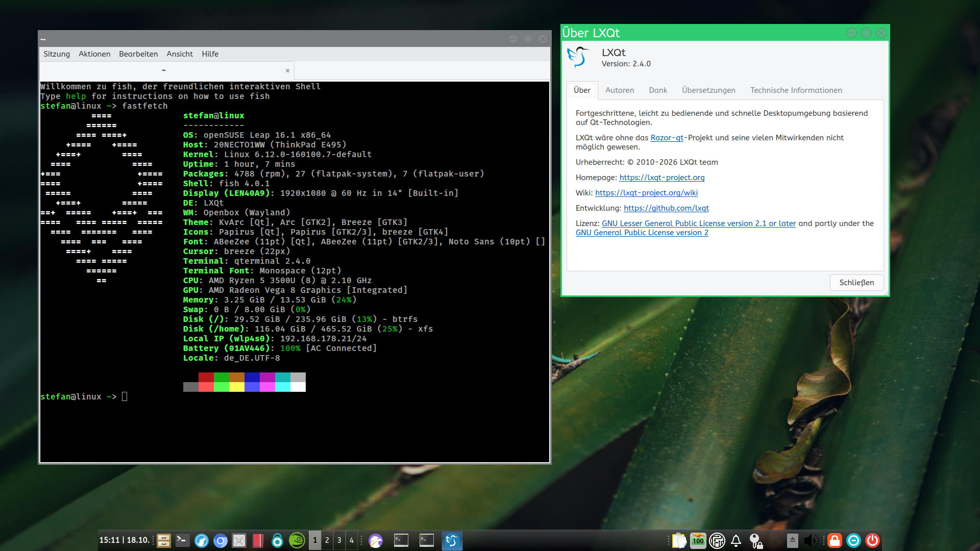Switch to the Autoren tab

620,90
